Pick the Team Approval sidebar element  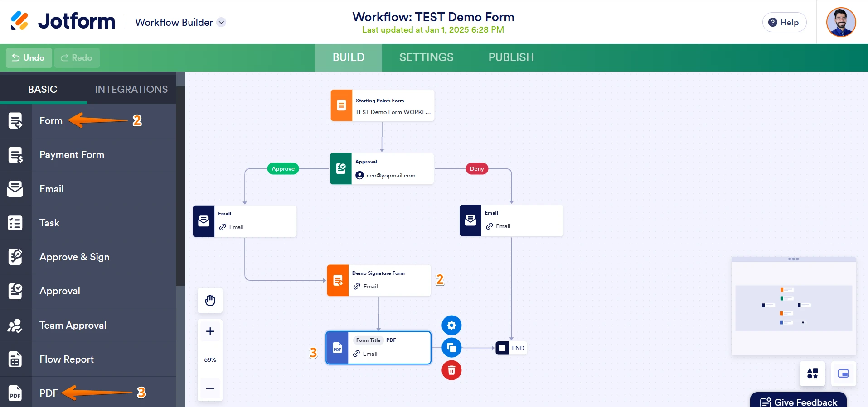point(73,325)
